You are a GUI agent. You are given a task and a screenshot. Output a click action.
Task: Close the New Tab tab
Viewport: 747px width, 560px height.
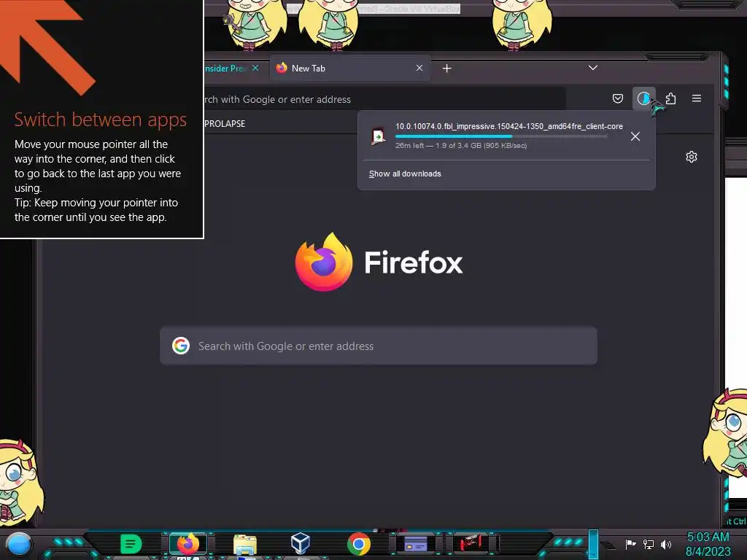(419, 68)
